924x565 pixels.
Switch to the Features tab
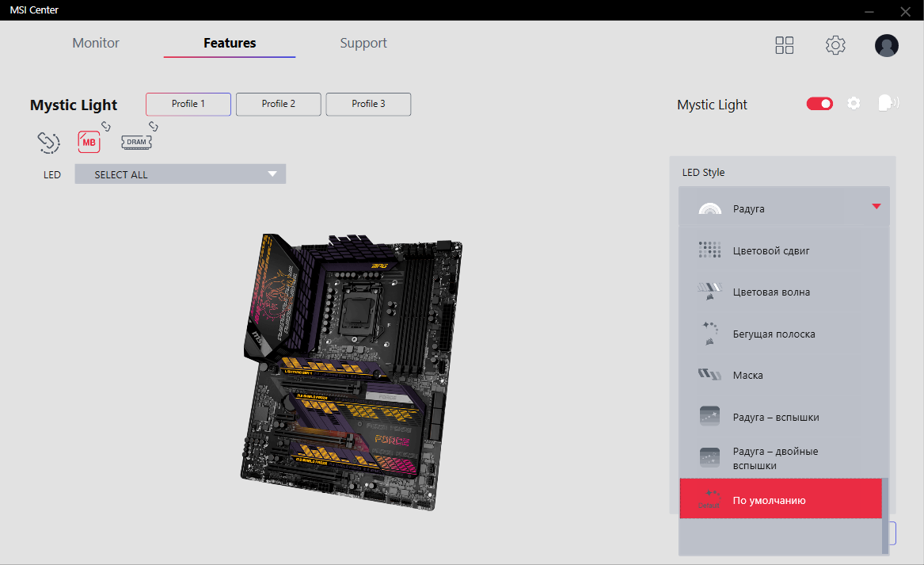[230, 43]
